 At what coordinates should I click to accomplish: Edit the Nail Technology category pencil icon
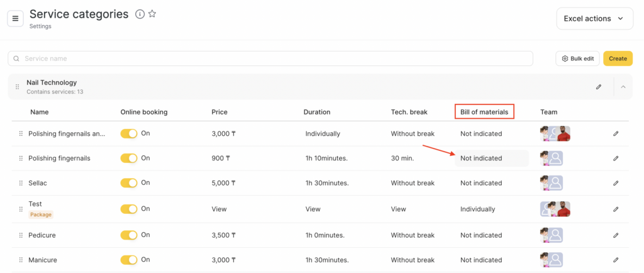point(599,87)
